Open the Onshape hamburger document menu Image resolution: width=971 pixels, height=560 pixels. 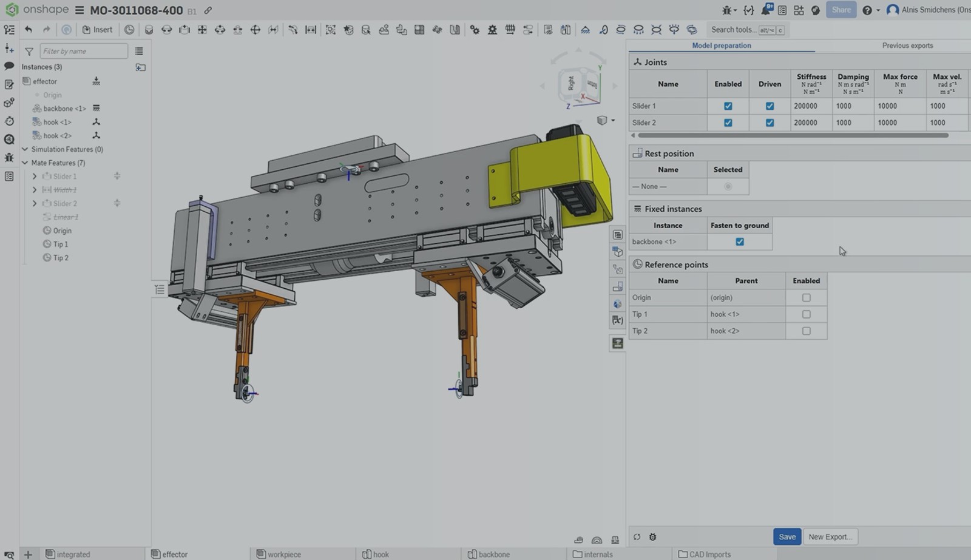pos(80,10)
